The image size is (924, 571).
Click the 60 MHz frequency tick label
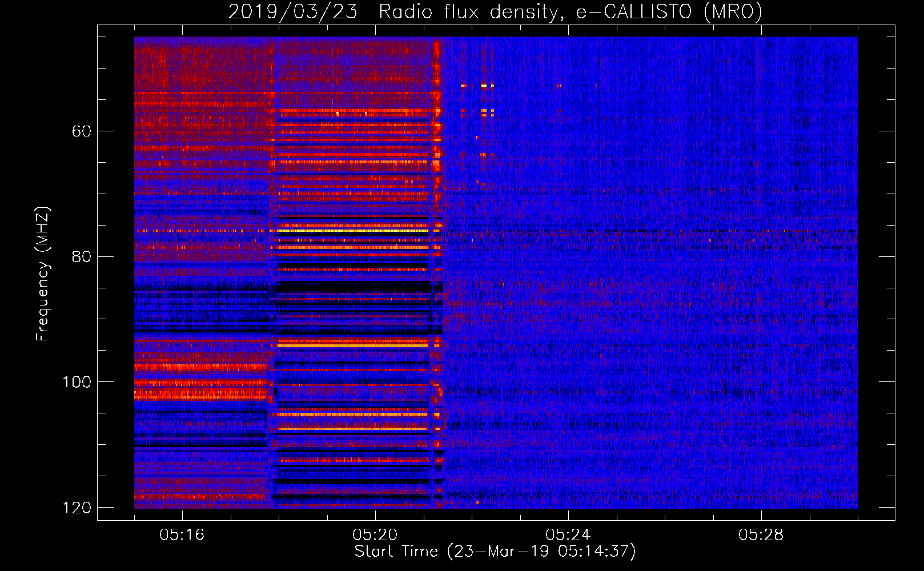pos(82,131)
